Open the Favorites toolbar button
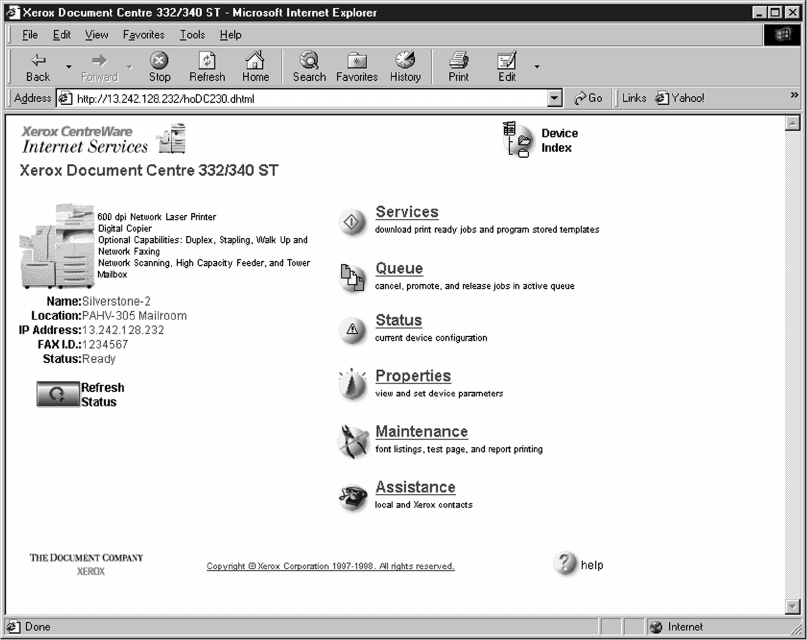Image resolution: width=807 pixels, height=640 pixels. (x=357, y=67)
